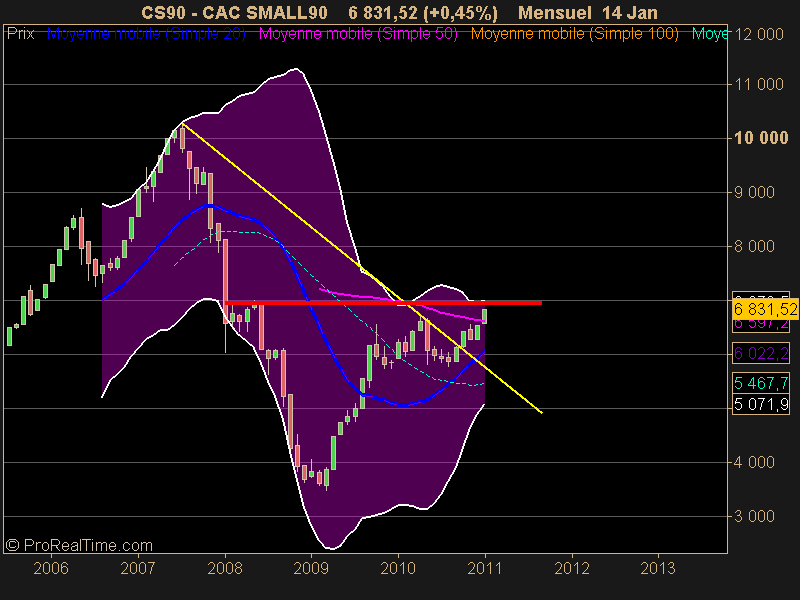Click the 2013 year label on time axis
800x600 pixels.
[x=658, y=568]
